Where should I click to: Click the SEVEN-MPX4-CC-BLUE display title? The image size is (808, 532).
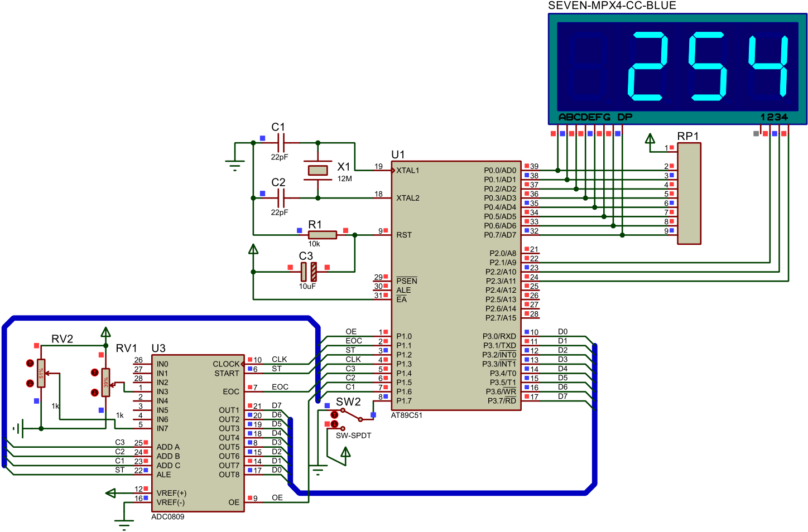[612, 6]
